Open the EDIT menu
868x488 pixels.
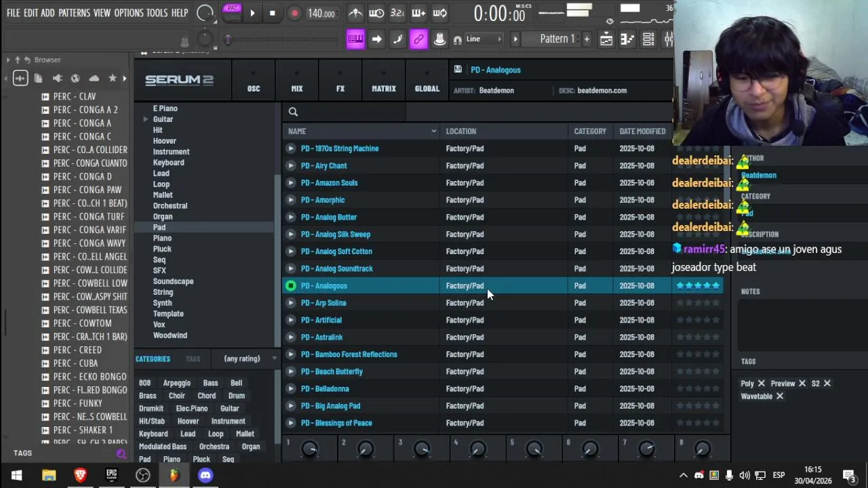31,13
